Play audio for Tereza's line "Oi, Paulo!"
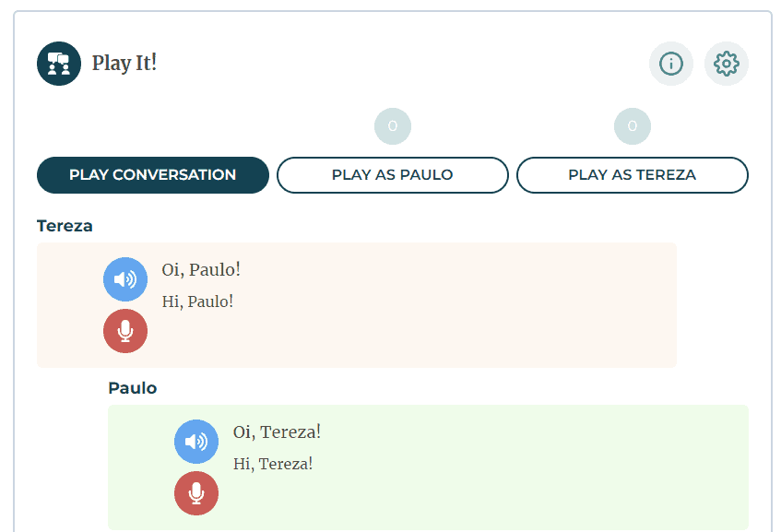 point(125,279)
